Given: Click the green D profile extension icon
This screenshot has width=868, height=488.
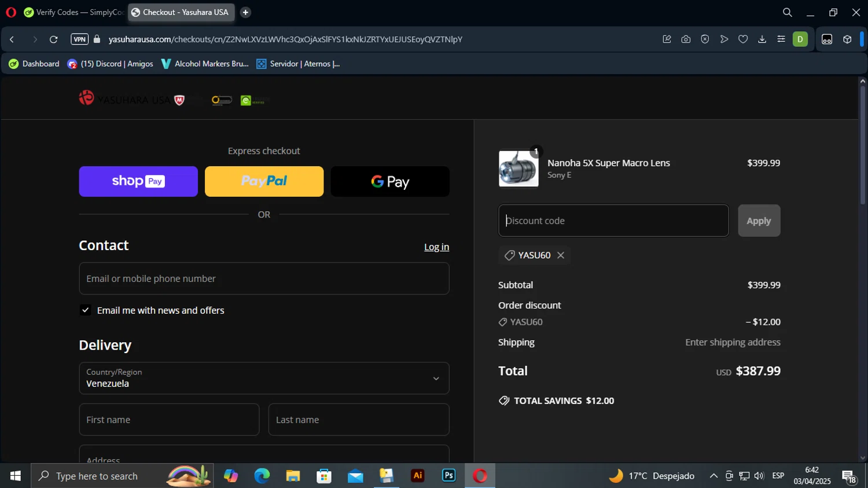Looking at the screenshot, I should coord(800,39).
